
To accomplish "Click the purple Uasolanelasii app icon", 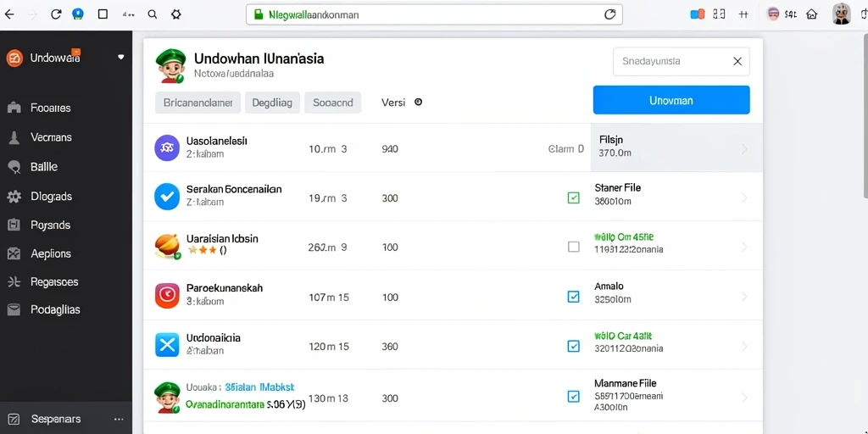I will [167, 147].
